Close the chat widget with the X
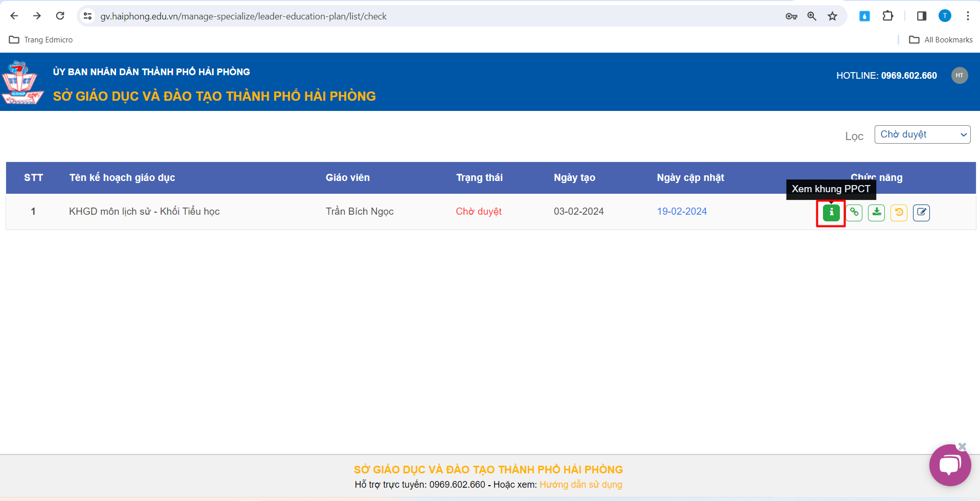Screen dimensions: 980x501 pos(962,446)
